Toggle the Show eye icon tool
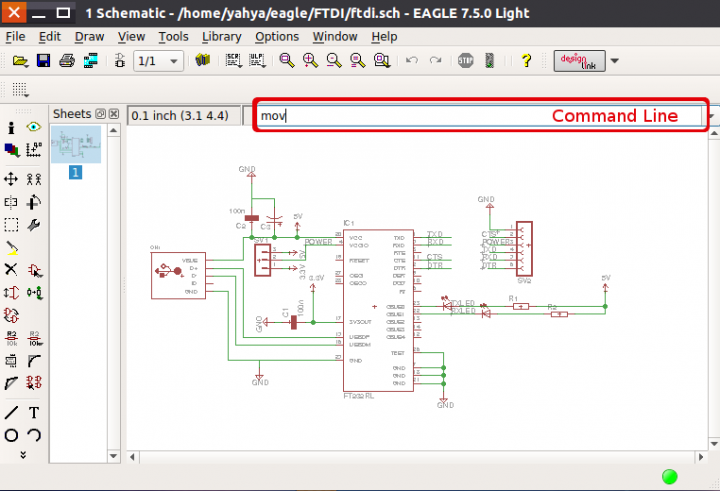 [34, 127]
